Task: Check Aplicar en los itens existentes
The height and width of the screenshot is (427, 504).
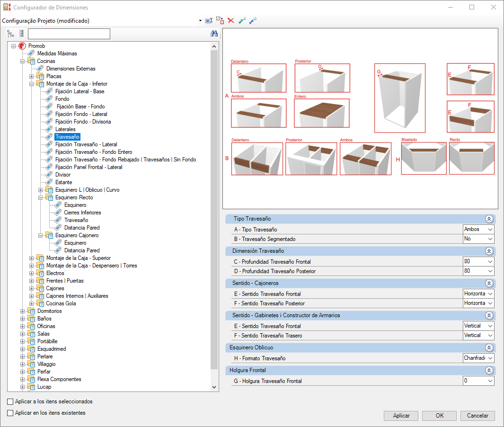Action: tap(10, 413)
